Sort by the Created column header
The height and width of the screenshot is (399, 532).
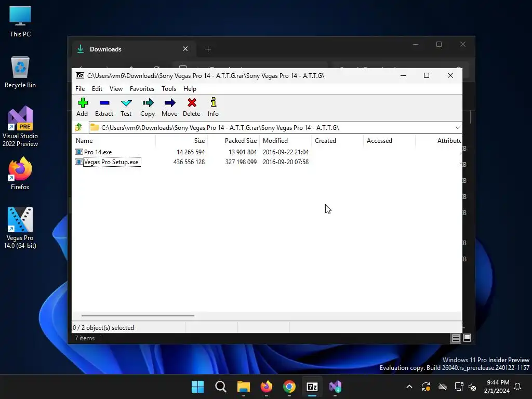(337, 141)
